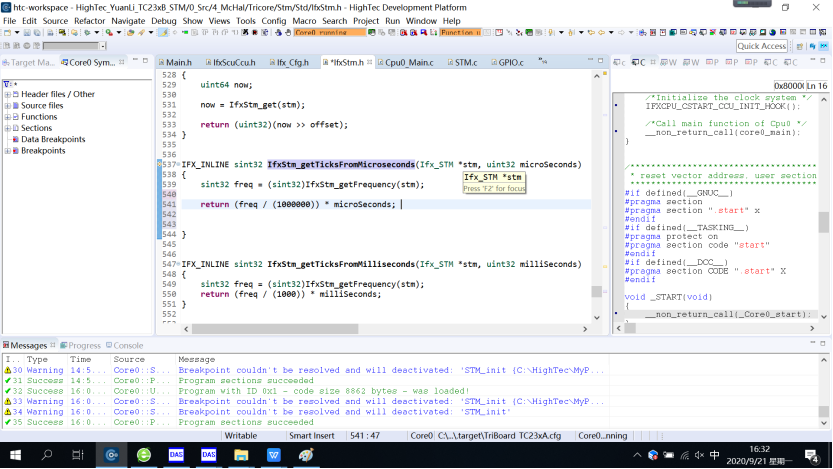Image resolution: width=833 pixels, height=469 pixels.
Task: Click the warning marker beside line 537
Action: [x=159, y=164]
